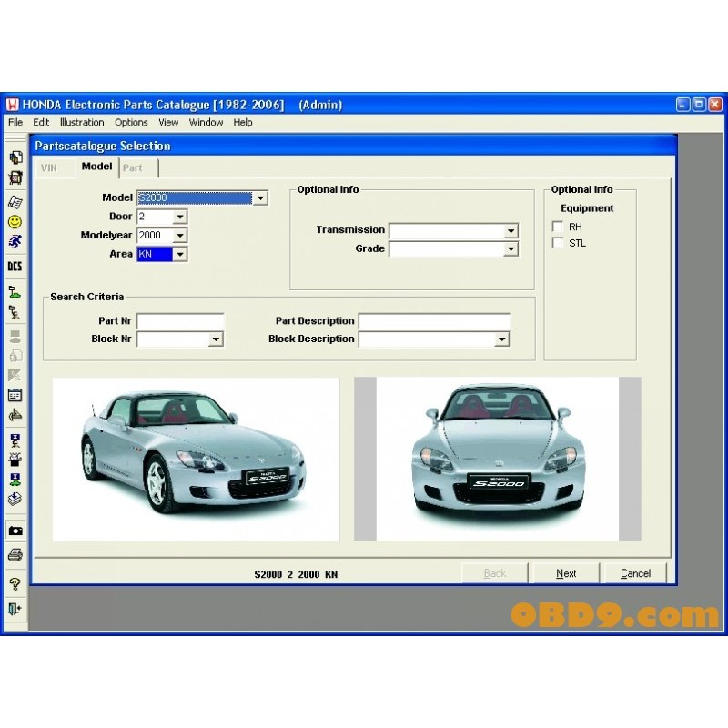Screen dimensions: 728x728
Task: Open the Options menu
Action: [x=131, y=123]
